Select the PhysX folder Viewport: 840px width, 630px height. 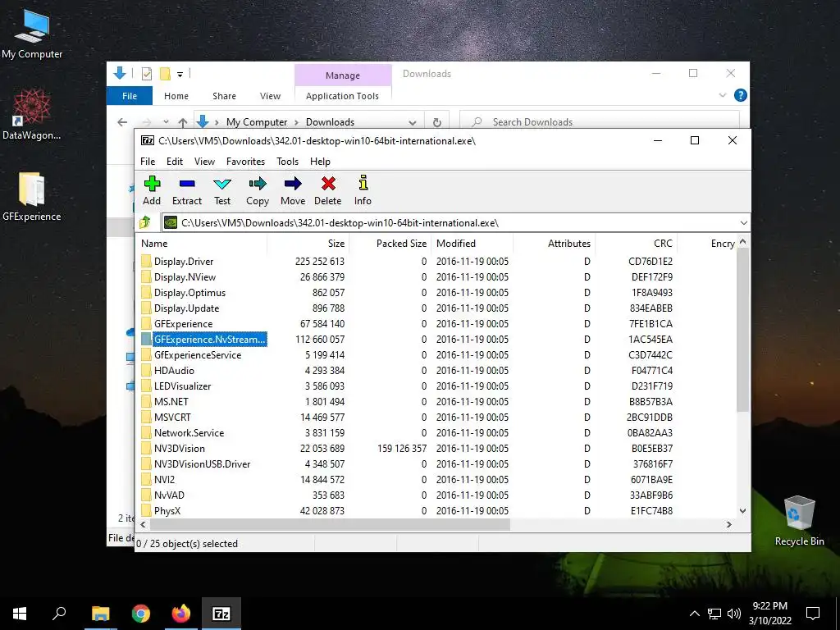167,510
